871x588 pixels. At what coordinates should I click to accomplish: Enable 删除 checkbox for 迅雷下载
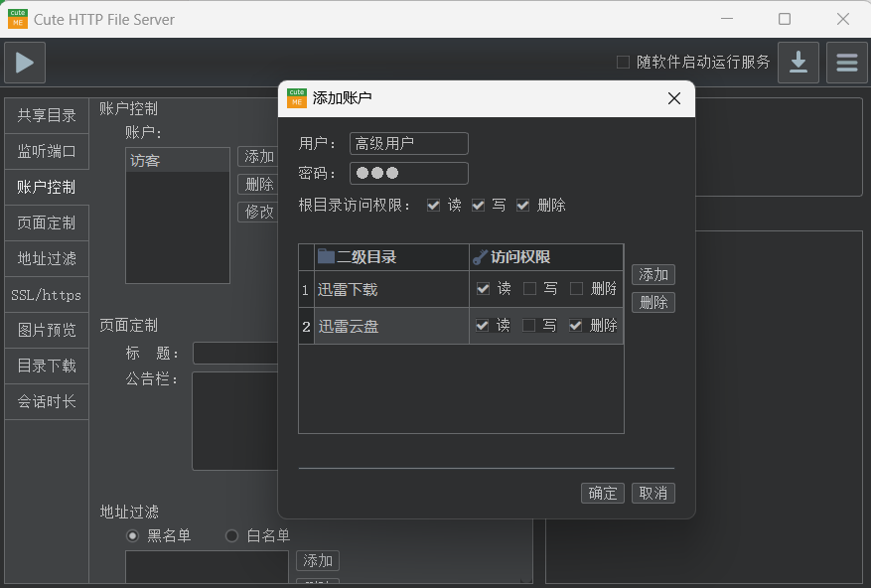click(577, 288)
